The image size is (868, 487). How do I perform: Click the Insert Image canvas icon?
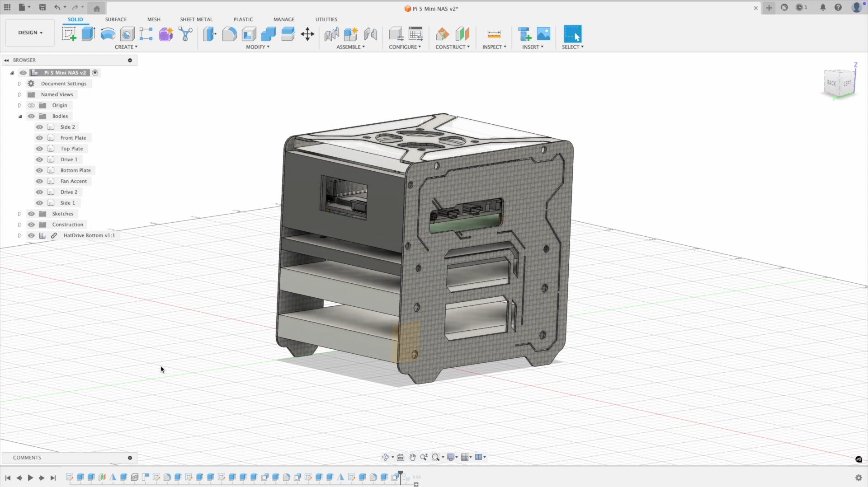(x=543, y=34)
